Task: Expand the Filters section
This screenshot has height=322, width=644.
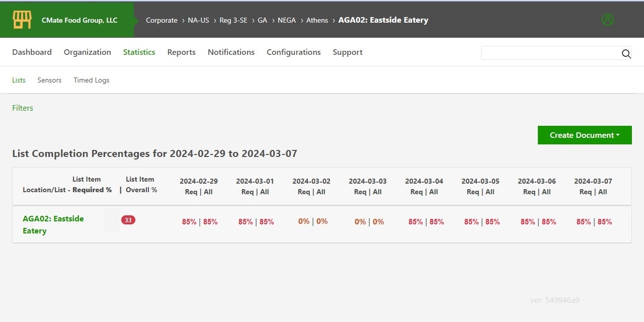Action: click(22, 108)
